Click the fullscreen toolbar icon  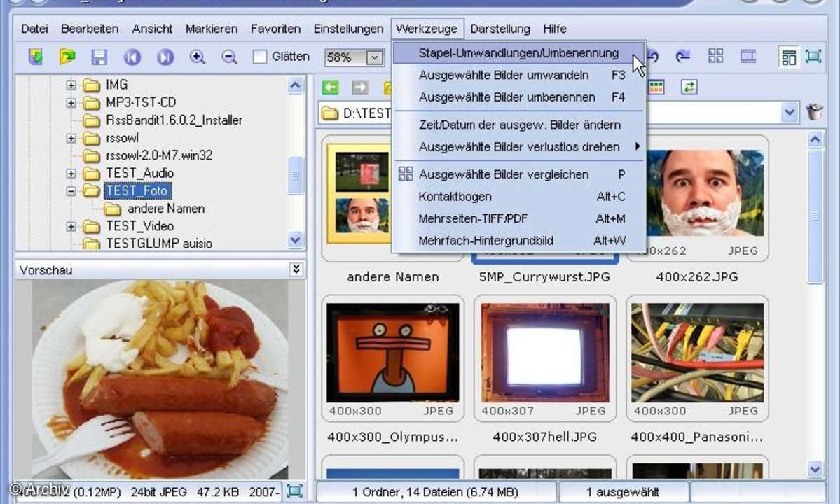pyautogui.click(x=813, y=55)
